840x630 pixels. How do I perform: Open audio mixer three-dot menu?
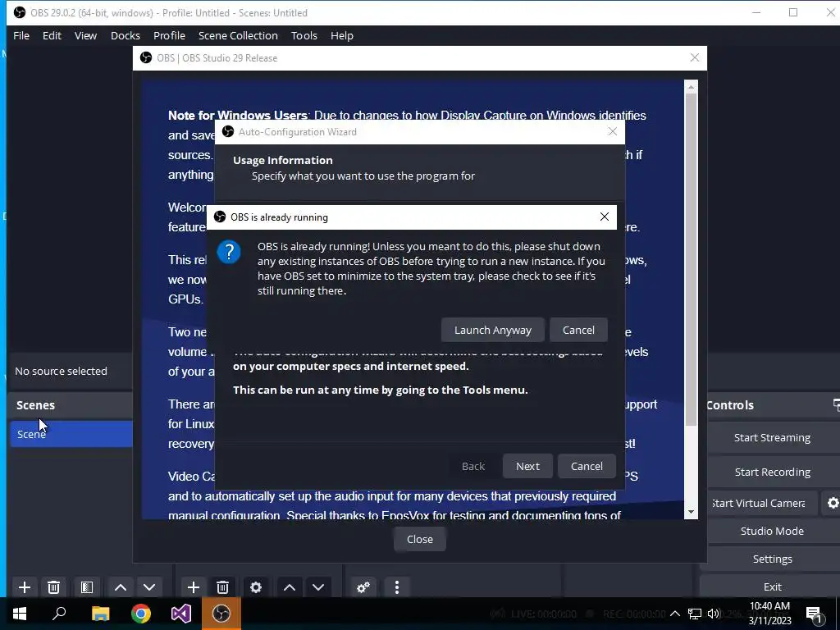(397, 587)
